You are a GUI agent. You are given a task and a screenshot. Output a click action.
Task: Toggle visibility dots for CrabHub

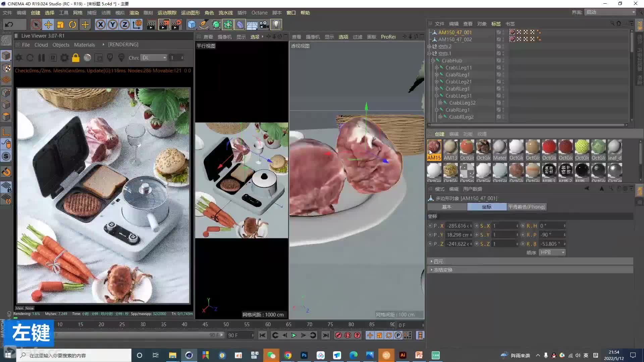tap(503, 60)
